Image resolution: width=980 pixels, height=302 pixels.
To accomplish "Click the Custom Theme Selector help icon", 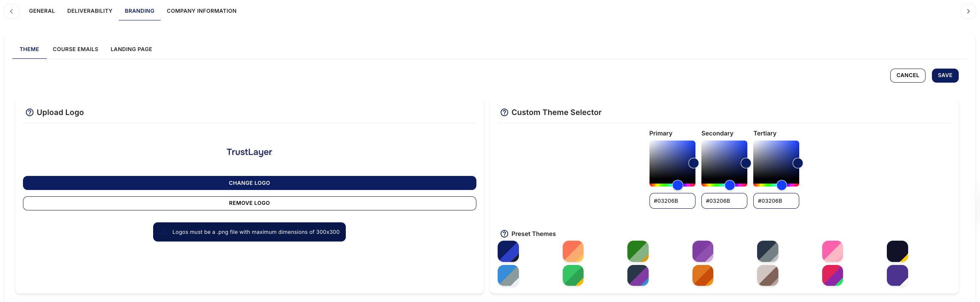I will [504, 112].
